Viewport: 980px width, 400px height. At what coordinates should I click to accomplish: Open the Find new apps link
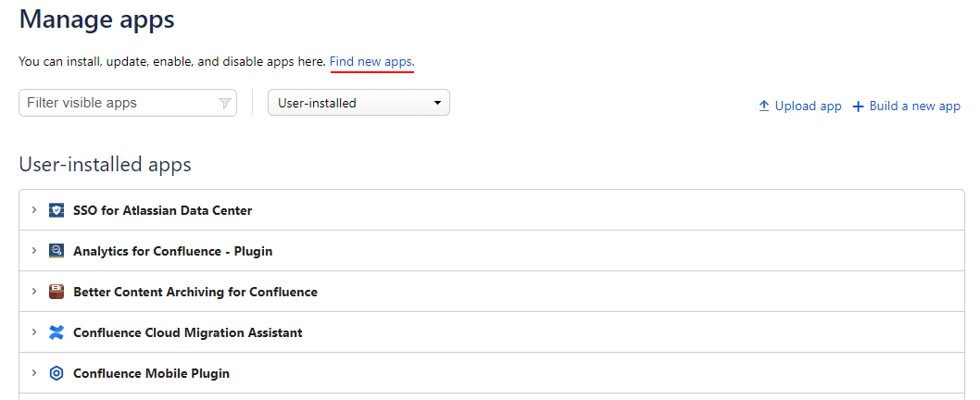[371, 62]
